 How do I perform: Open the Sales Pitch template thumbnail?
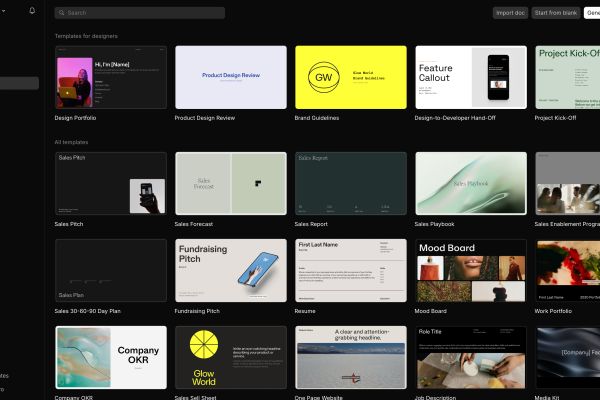coord(111,183)
